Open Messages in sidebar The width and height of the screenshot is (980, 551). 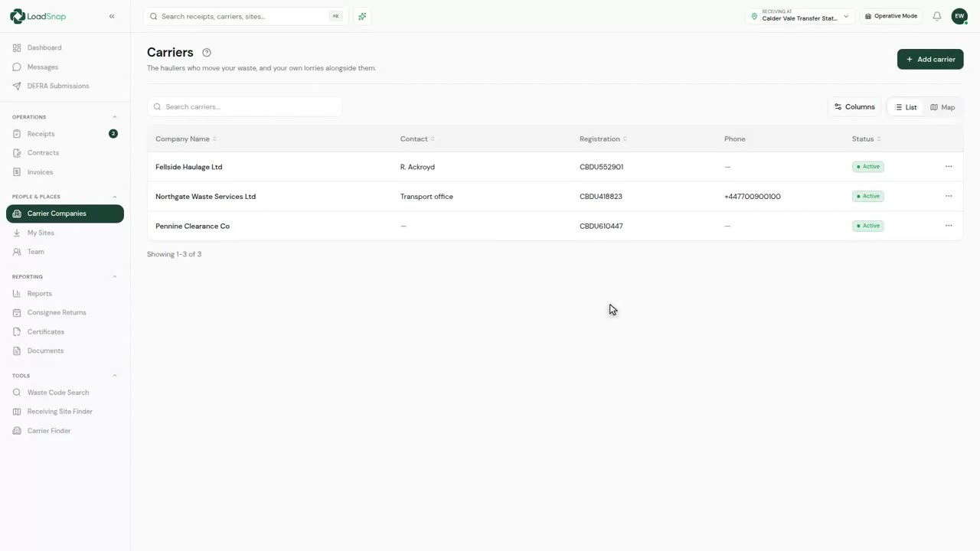tap(65, 67)
